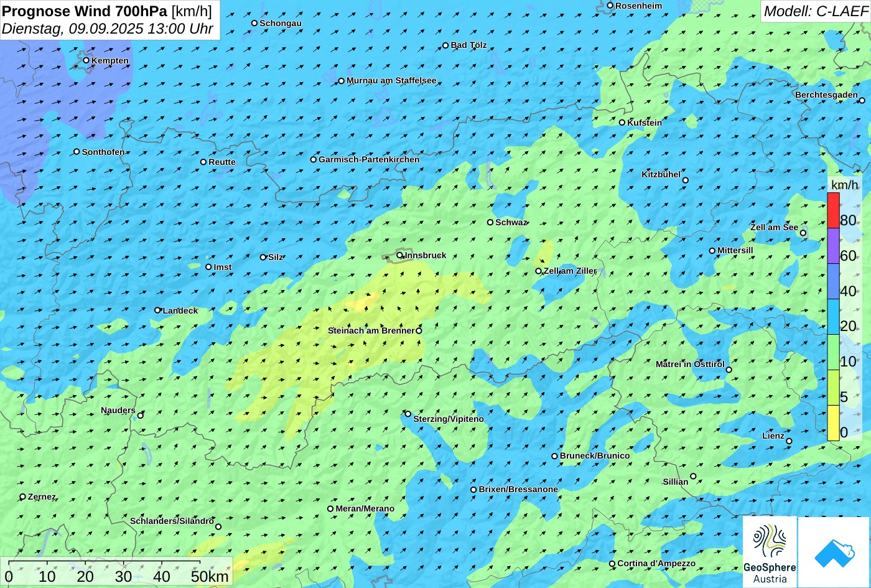The width and height of the screenshot is (871, 588).
Task: Click the GeoSphere Austria logo
Action: point(770,553)
